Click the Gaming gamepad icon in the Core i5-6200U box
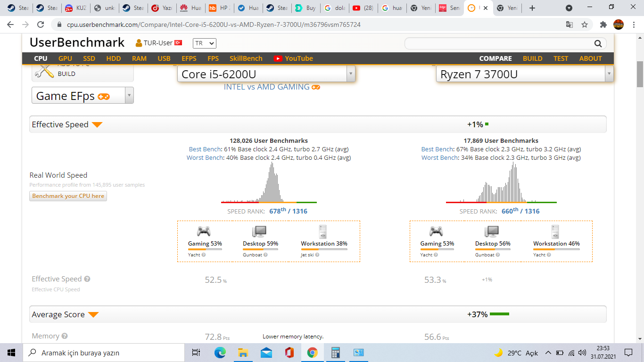Image resolution: width=644 pixels, height=362 pixels. 204,231
